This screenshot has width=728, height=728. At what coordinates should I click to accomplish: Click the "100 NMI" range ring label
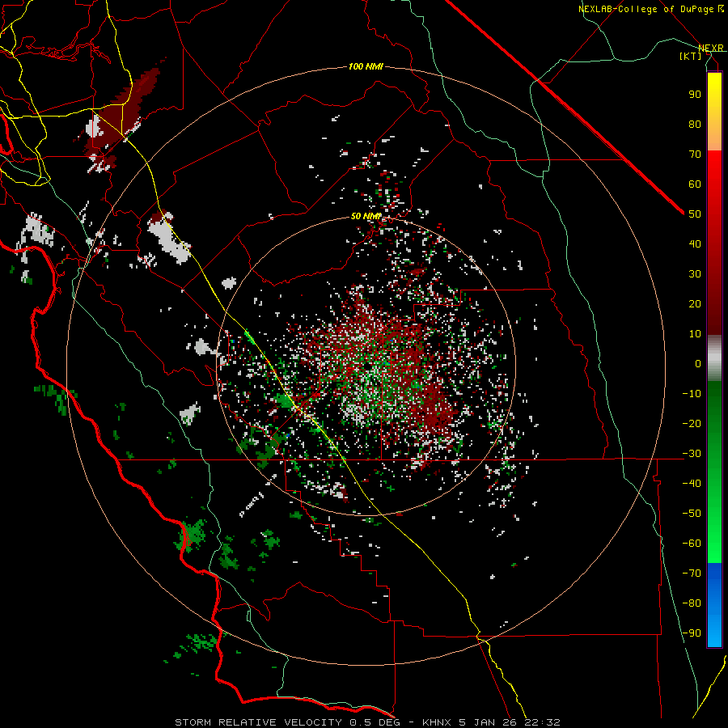(366, 66)
